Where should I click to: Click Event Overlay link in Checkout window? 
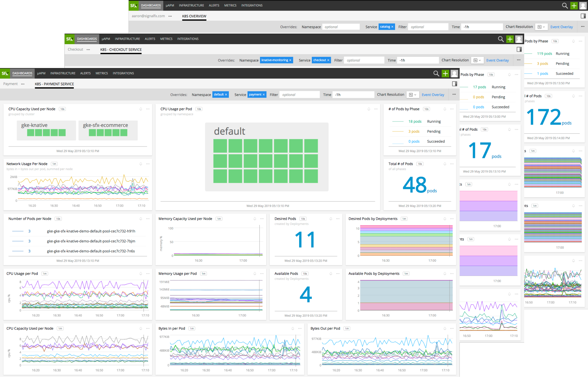497,60
